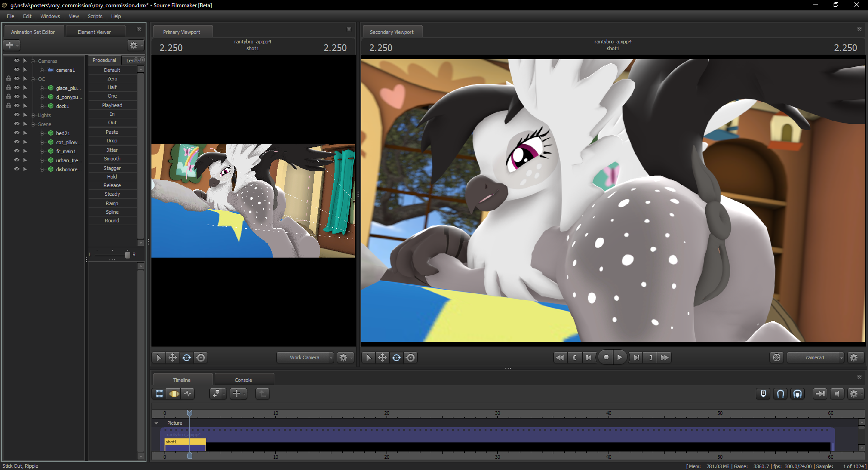The width and height of the screenshot is (868, 470).
Task: Toggle visibility of camera1
Action: 17,70
